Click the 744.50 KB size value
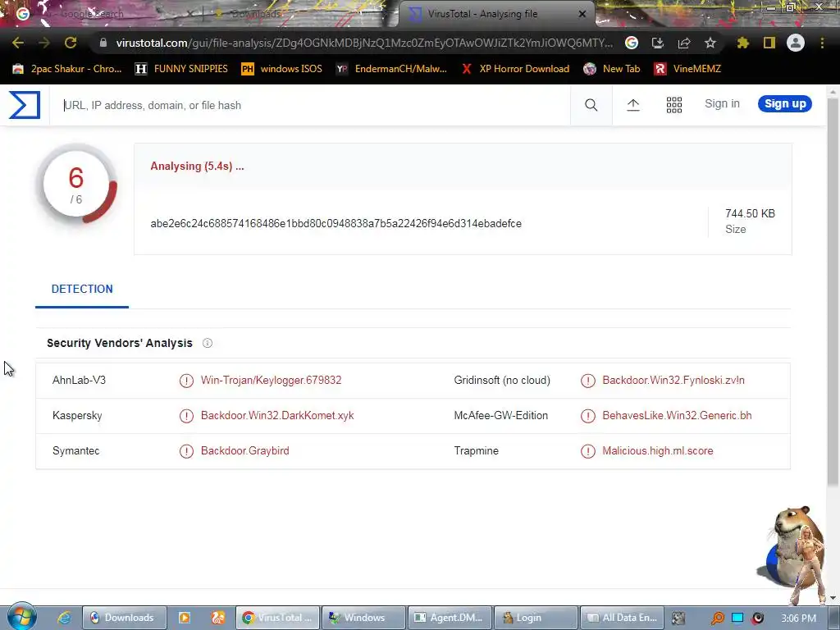This screenshot has width=840, height=630. coord(750,214)
